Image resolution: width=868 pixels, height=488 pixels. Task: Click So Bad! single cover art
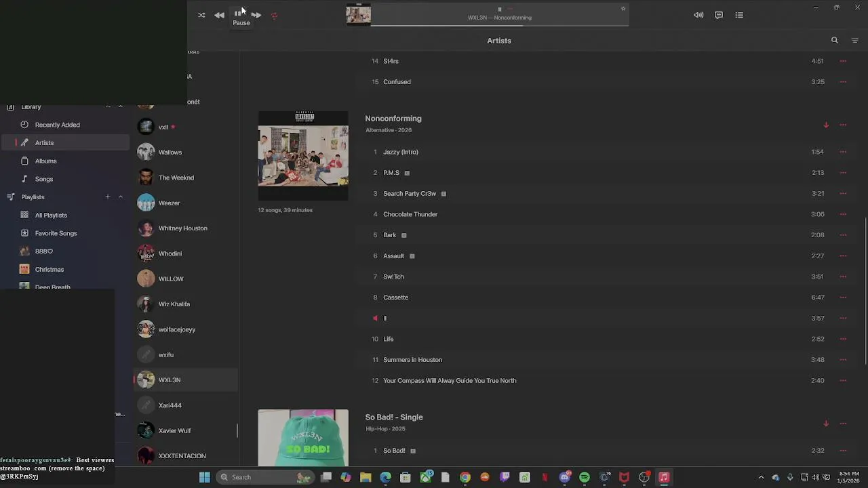point(303,438)
